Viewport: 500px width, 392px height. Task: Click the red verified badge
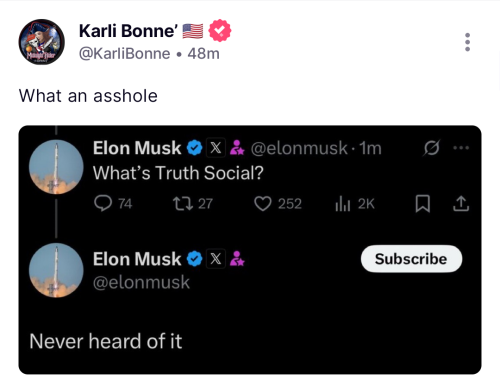[x=220, y=31]
